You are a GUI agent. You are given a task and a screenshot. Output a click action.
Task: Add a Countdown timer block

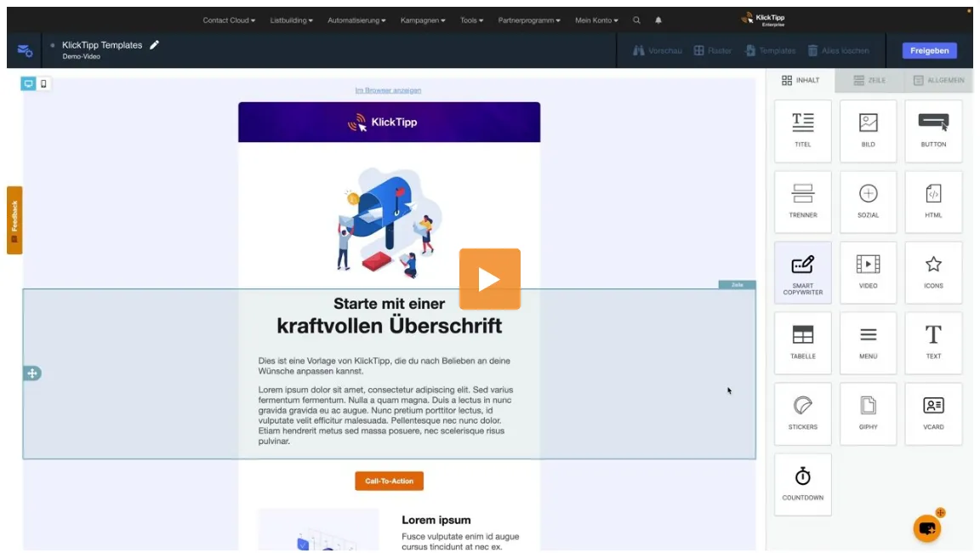coord(802,484)
